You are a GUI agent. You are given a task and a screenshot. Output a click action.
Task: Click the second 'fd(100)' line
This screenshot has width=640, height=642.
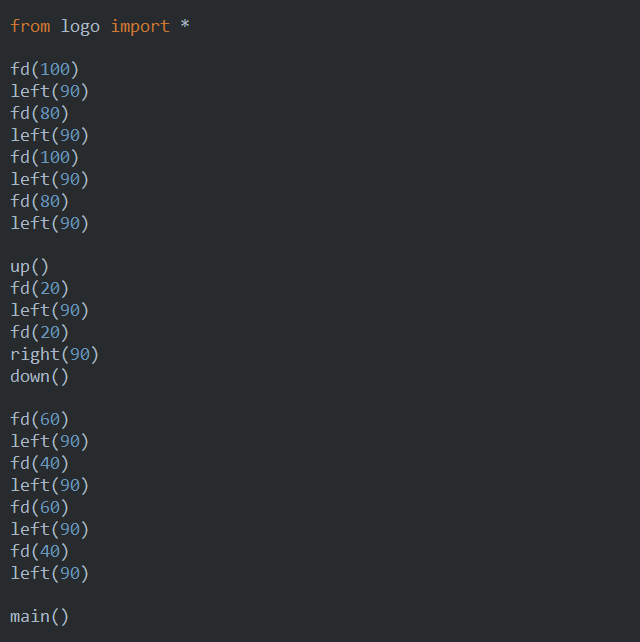tap(44, 157)
